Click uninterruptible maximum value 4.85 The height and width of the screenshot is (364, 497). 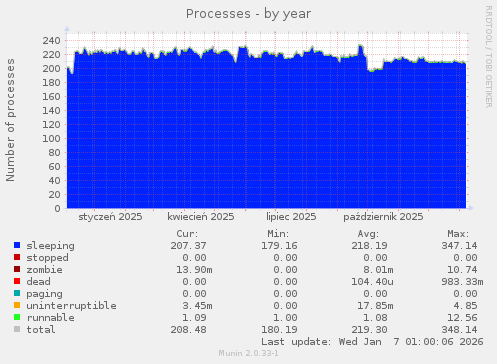(465, 306)
